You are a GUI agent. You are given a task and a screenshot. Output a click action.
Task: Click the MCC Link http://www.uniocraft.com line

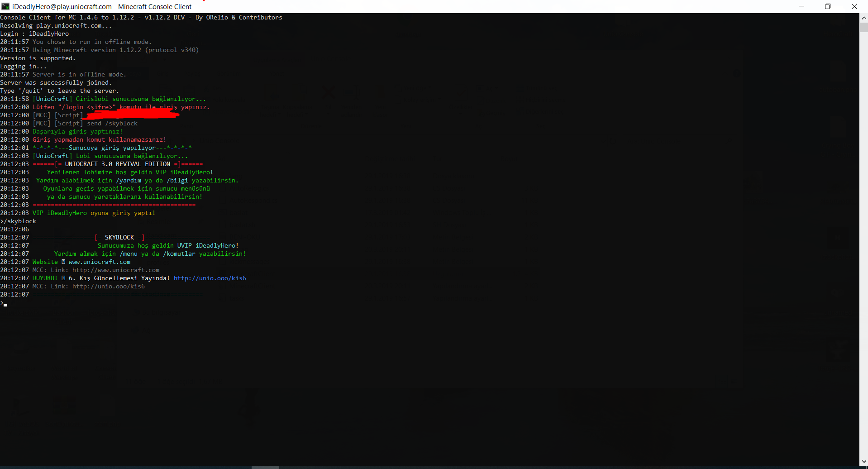point(96,270)
